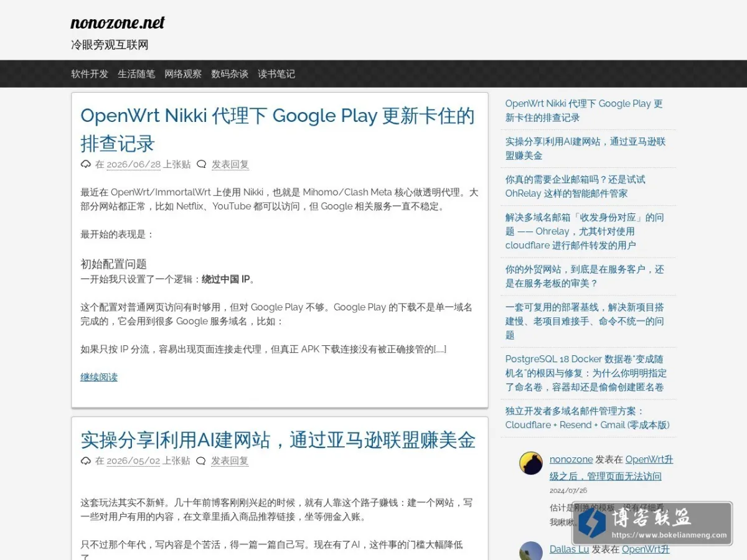
Task: Open sidebar link 你的外贸网站 到底是在服务客户
Action: point(585,276)
